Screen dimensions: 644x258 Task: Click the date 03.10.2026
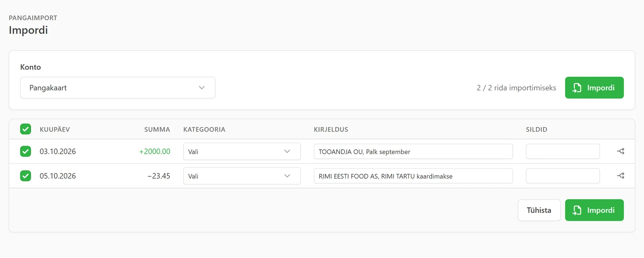(58, 151)
